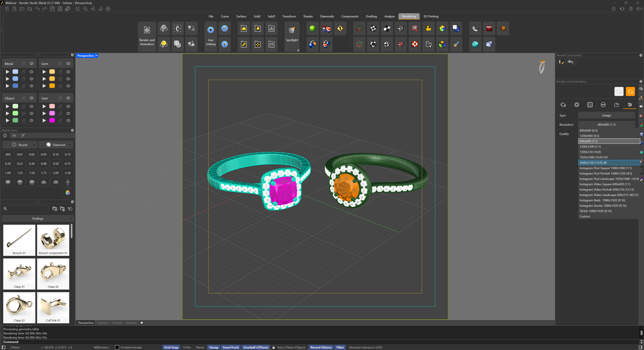Open the Diamonds ribbon tab
Image resolution: width=644 pixels, height=350 pixels.
coord(327,16)
